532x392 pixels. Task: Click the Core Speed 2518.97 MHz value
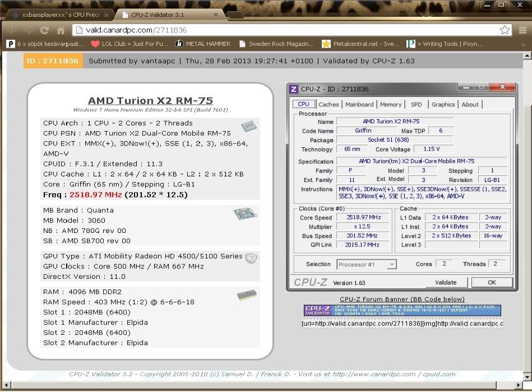coord(363,217)
